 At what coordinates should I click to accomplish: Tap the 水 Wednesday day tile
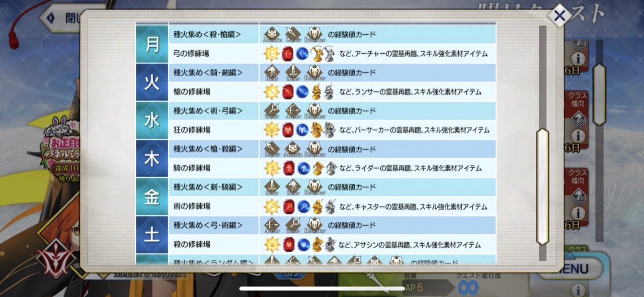pyautogui.click(x=151, y=121)
